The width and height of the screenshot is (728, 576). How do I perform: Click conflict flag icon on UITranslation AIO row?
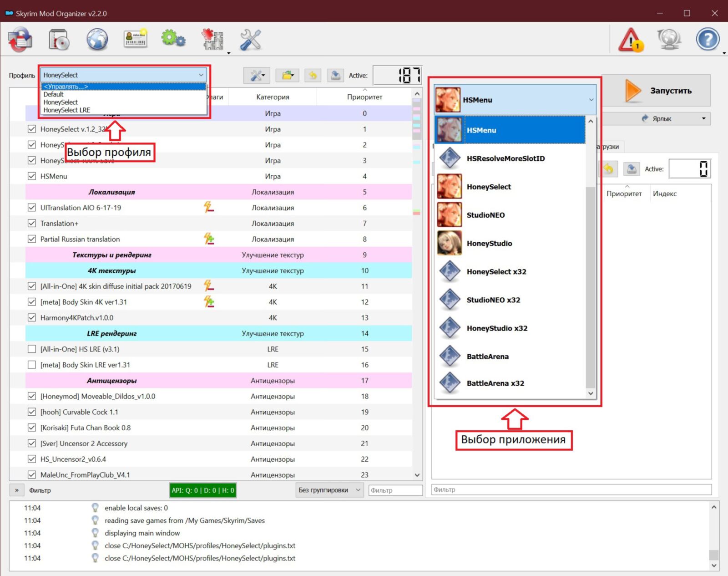pyautogui.click(x=209, y=207)
